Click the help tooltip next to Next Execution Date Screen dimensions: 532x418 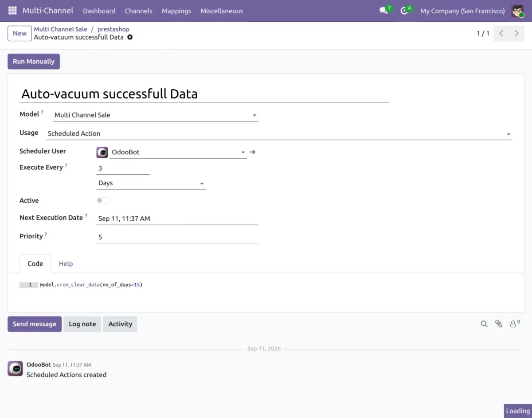pyautogui.click(x=86, y=216)
